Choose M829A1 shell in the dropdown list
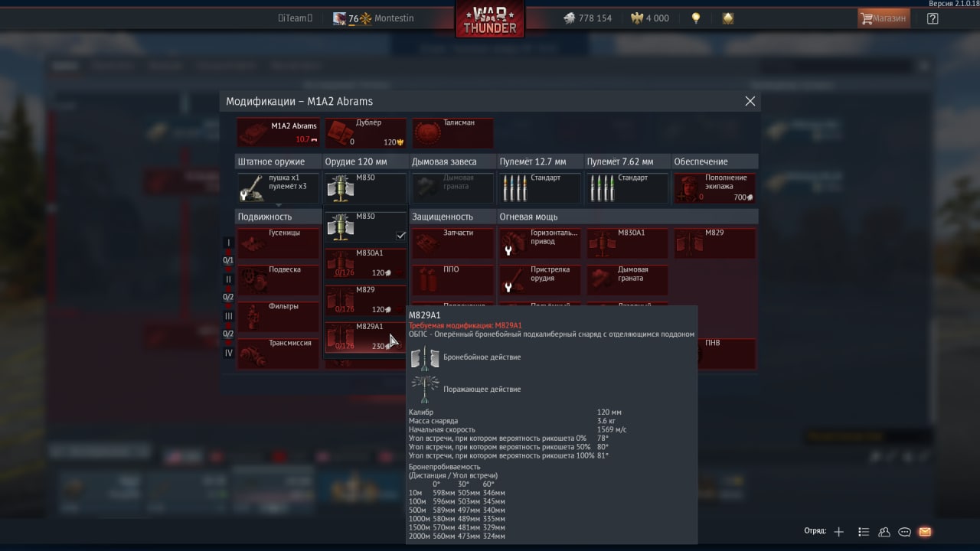 pyautogui.click(x=366, y=337)
